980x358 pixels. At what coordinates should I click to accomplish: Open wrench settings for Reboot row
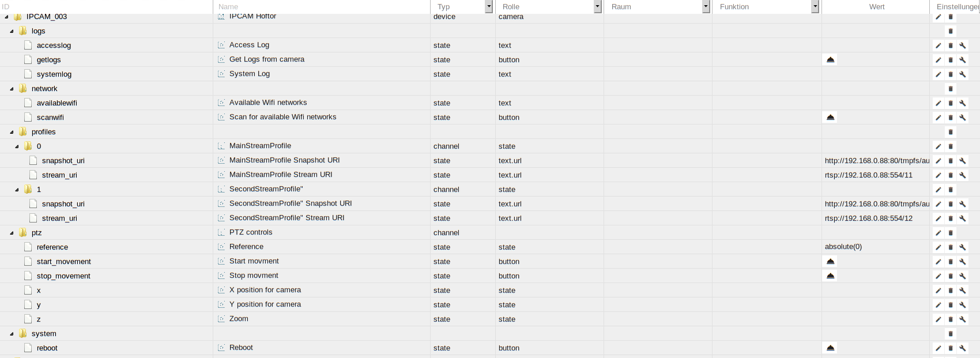pos(963,348)
